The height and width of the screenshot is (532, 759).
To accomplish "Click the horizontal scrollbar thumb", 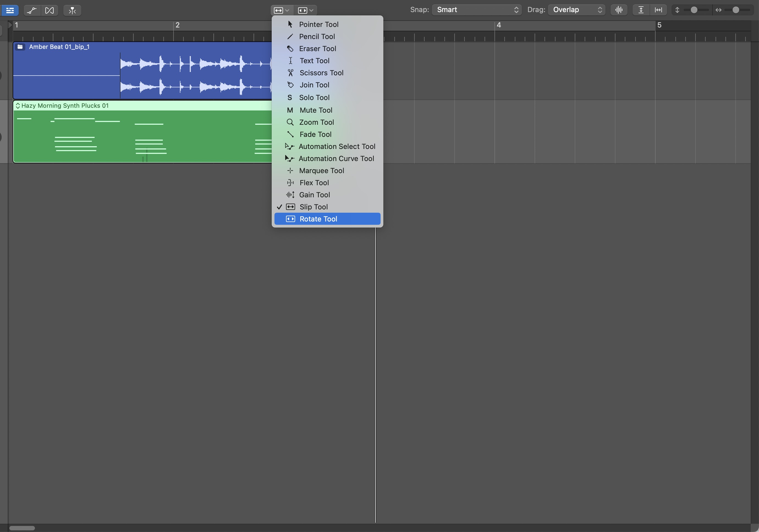I will click(22, 528).
